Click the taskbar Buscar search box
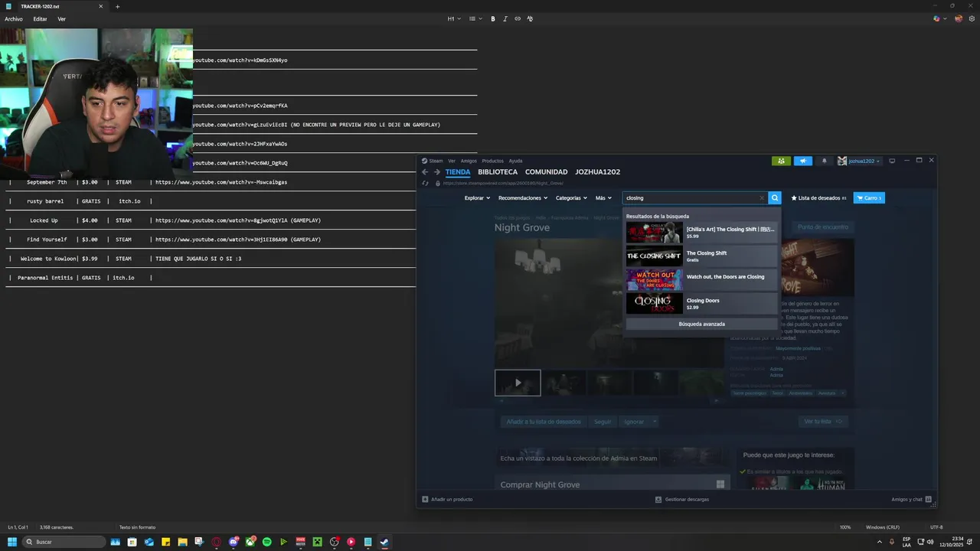Screen dimensions: 980x551 [x=64, y=542]
